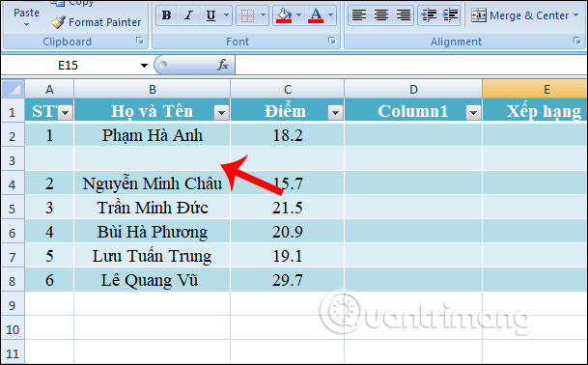Screen dimensions: 588x365
Task: Open Merge & Center dropdown arrow
Action: click(x=576, y=15)
